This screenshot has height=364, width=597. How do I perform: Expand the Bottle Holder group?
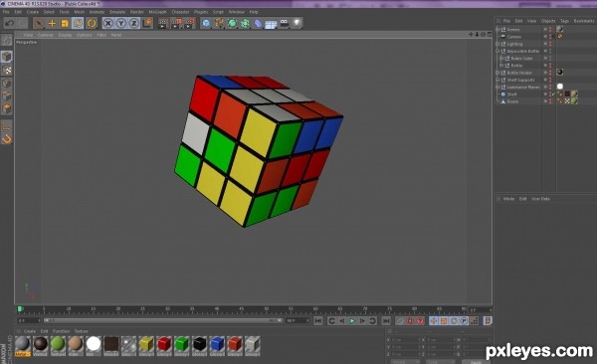[497, 73]
